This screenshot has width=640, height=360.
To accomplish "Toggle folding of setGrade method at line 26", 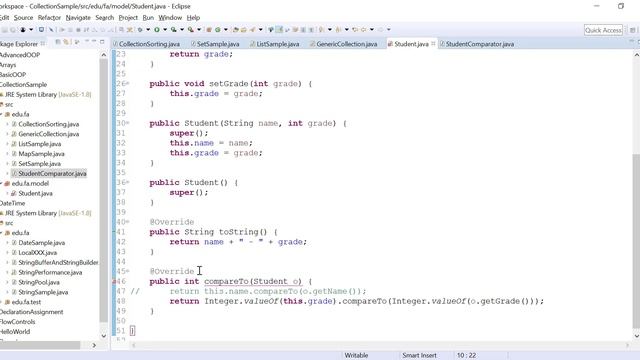I will (127, 84).
